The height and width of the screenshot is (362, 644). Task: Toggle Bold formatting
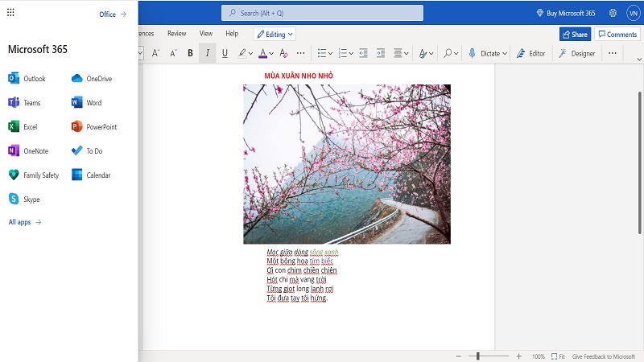(x=190, y=53)
